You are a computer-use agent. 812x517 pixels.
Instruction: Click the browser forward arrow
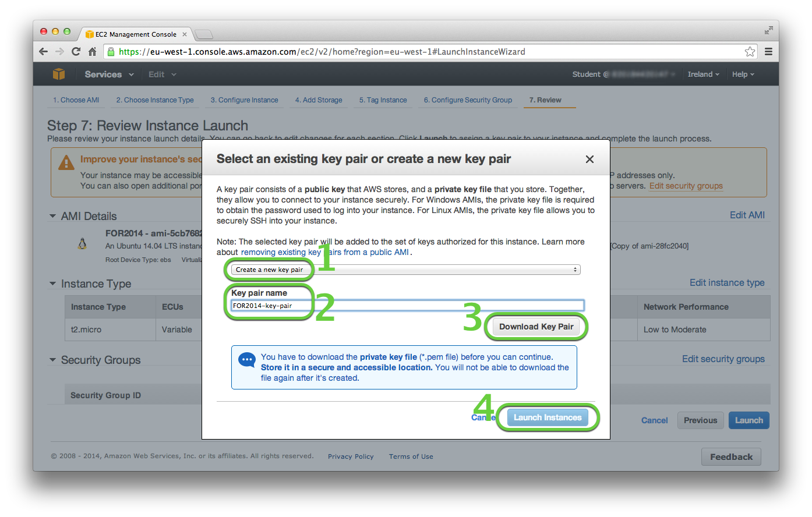tap(59, 52)
